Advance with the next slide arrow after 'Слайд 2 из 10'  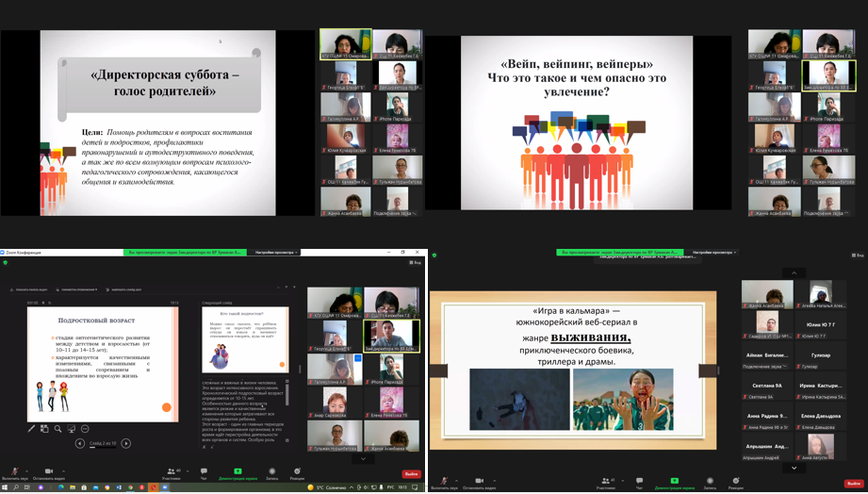click(x=126, y=443)
